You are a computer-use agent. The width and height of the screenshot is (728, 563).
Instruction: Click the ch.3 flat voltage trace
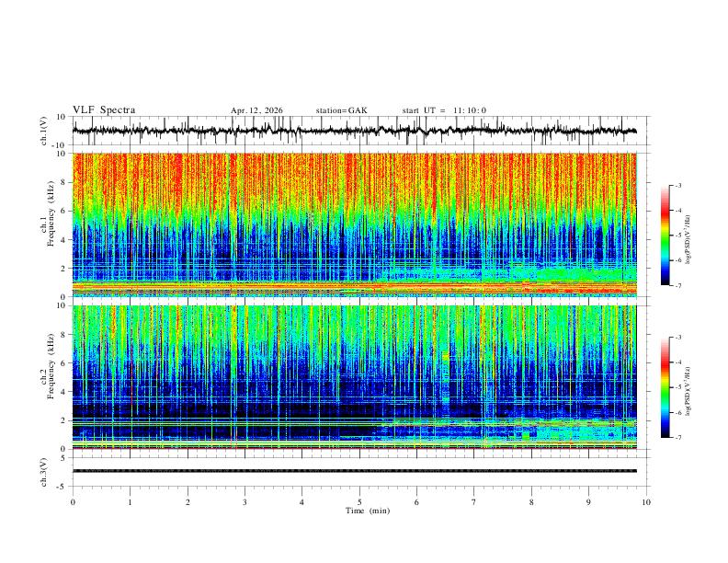coord(355,471)
